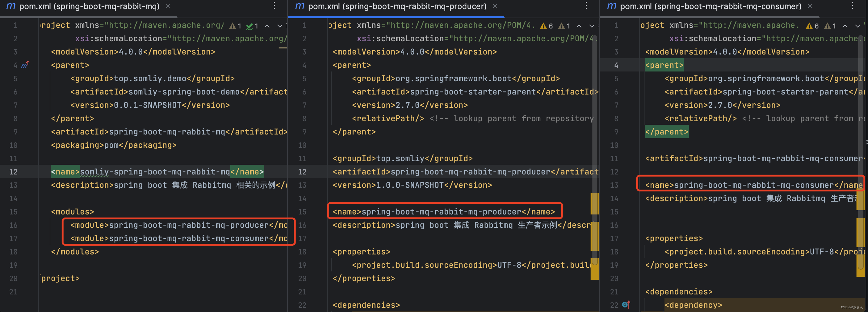Click spring-boot-starter-parent artifactId in producer pom

coord(475,92)
